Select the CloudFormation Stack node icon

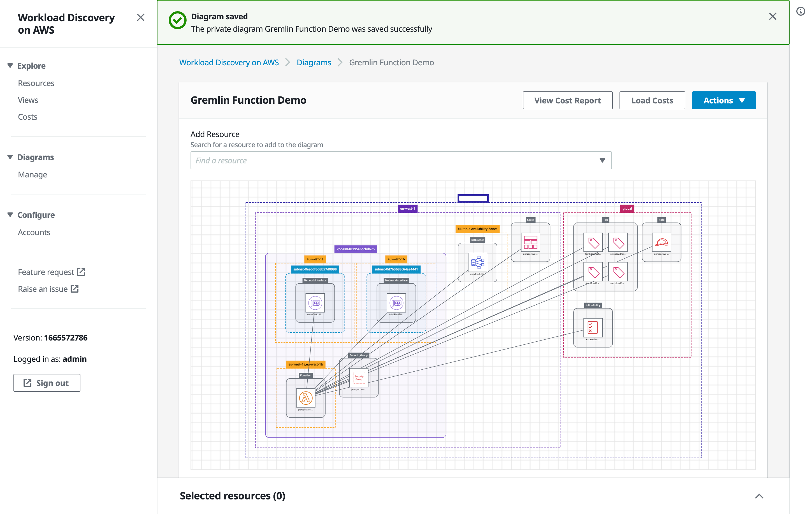[530, 242]
